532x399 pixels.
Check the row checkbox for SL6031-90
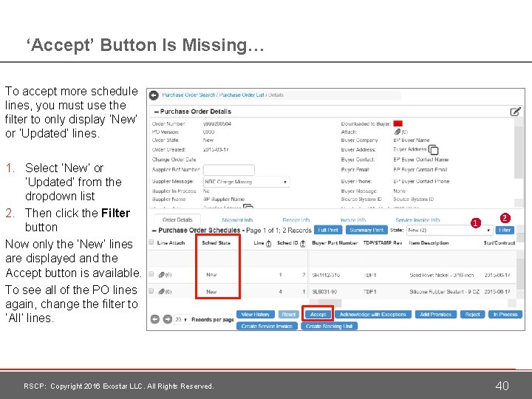point(151,291)
